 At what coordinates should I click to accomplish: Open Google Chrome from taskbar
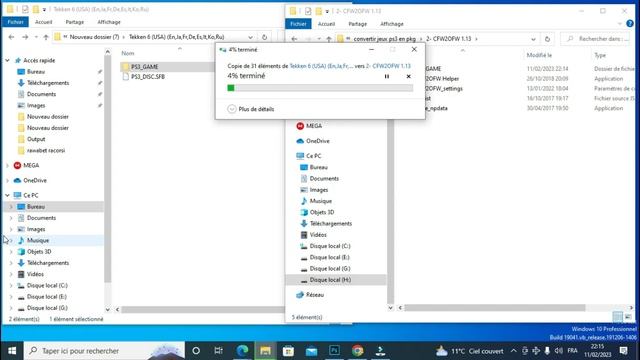(x=358, y=351)
